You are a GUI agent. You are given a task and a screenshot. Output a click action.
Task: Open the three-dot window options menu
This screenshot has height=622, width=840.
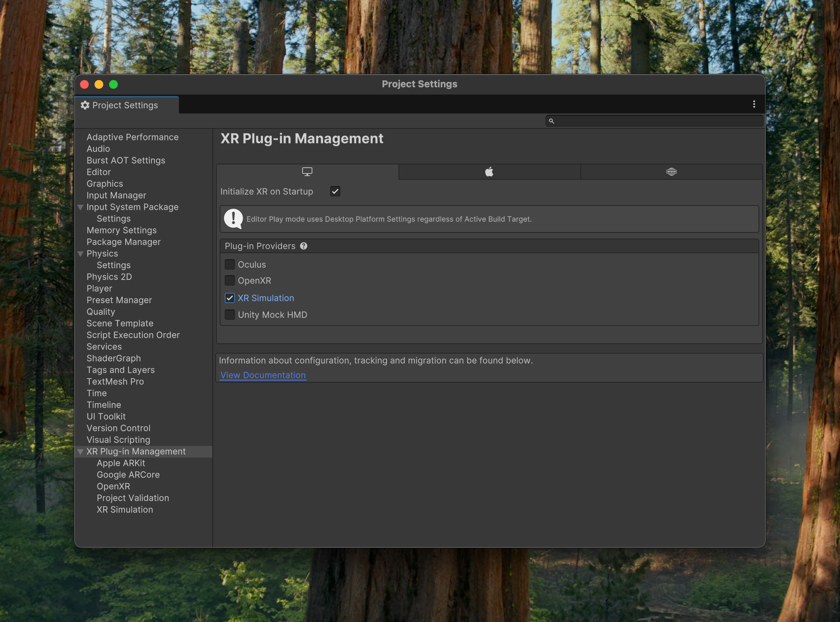pos(754,104)
